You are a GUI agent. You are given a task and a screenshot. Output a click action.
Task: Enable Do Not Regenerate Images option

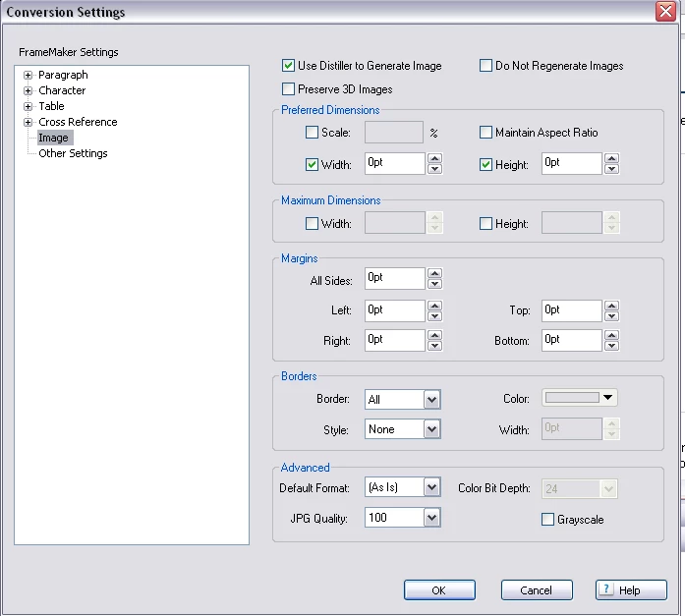(485, 66)
